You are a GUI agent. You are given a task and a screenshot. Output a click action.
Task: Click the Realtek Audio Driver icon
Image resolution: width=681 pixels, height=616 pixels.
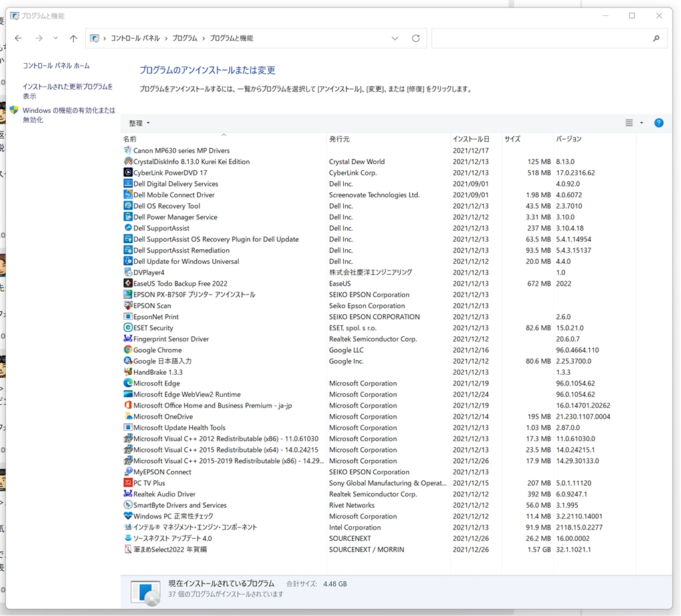click(x=128, y=494)
